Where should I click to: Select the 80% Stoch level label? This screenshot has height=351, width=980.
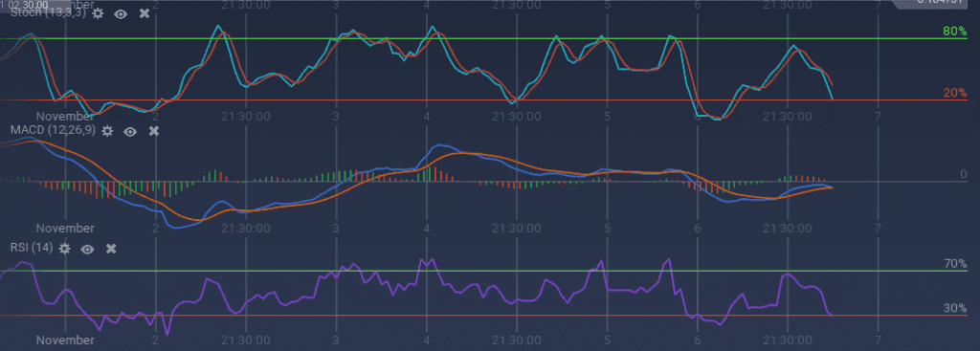pyautogui.click(x=955, y=32)
